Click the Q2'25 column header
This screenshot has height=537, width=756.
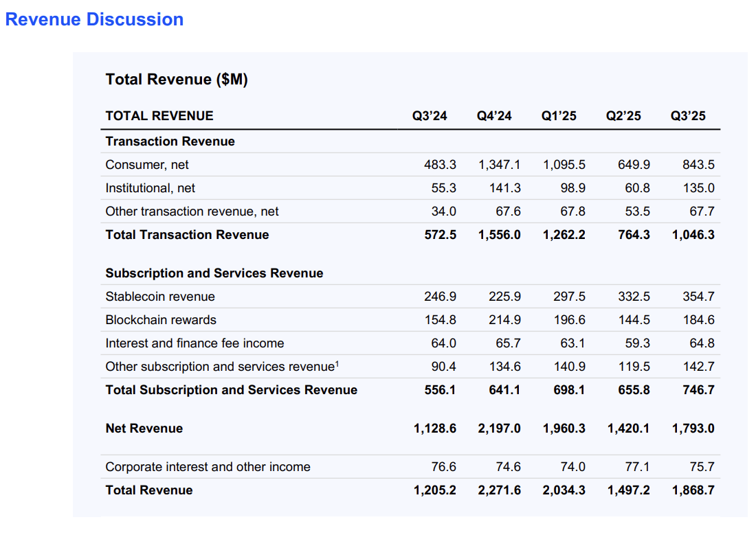click(623, 116)
